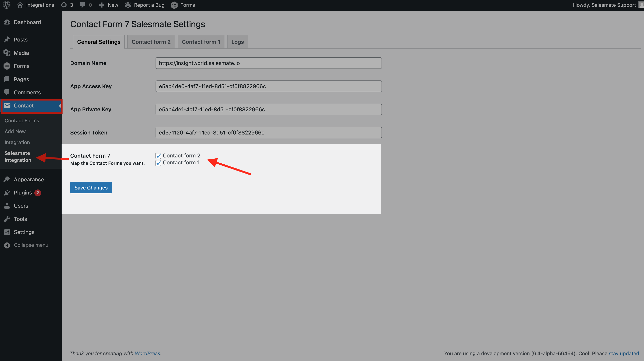
Task: Open Forms icon in admin bar
Action: [x=174, y=5]
